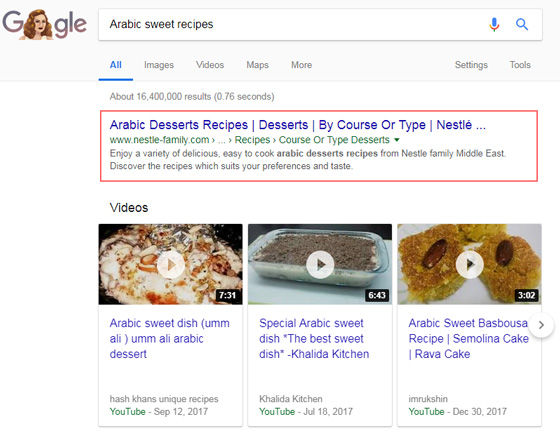Switch to the Videos tab
Screen dimensions: 560x438
coord(210,65)
